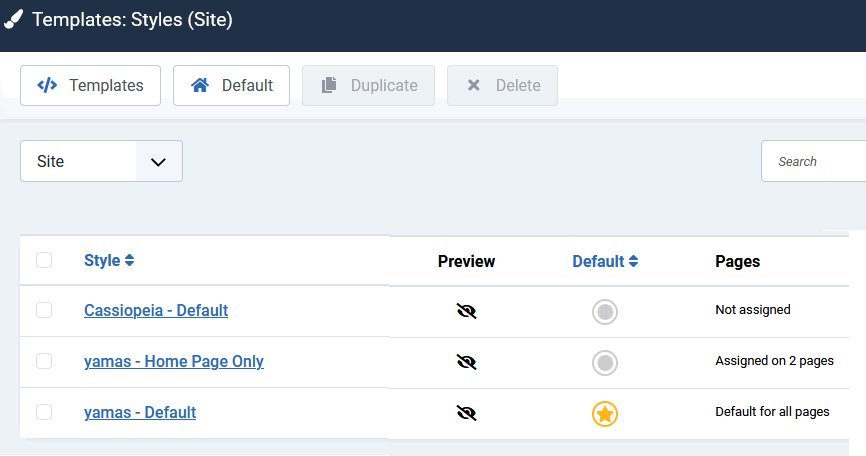The width and height of the screenshot is (866, 456).
Task: Click preview eye-slash icon for yamas - Home Page Only
Action: pos(466,362)
